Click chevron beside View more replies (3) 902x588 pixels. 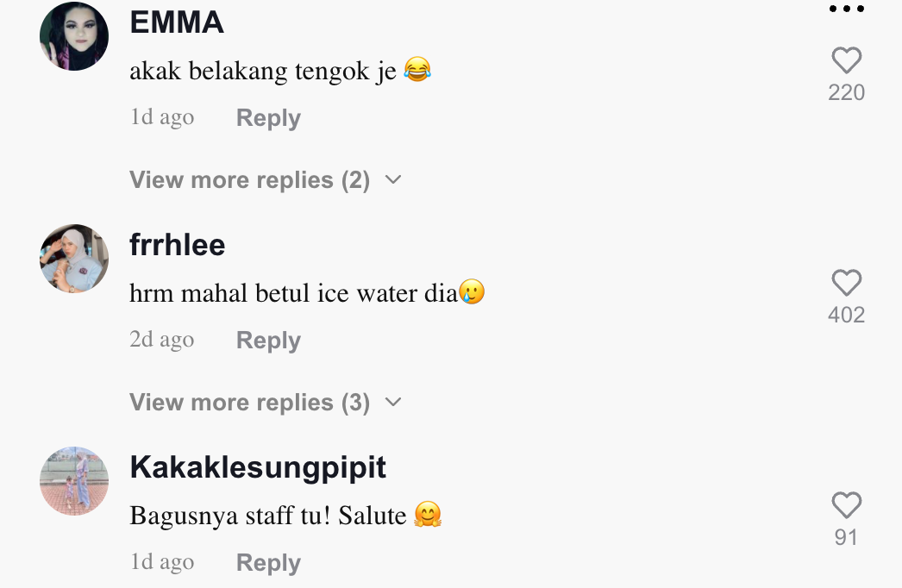[393, 403]
